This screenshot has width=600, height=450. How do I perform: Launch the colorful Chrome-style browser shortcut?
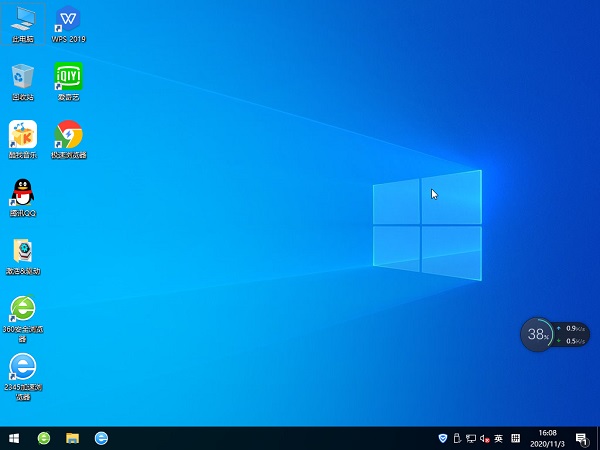tap(68, 135)
